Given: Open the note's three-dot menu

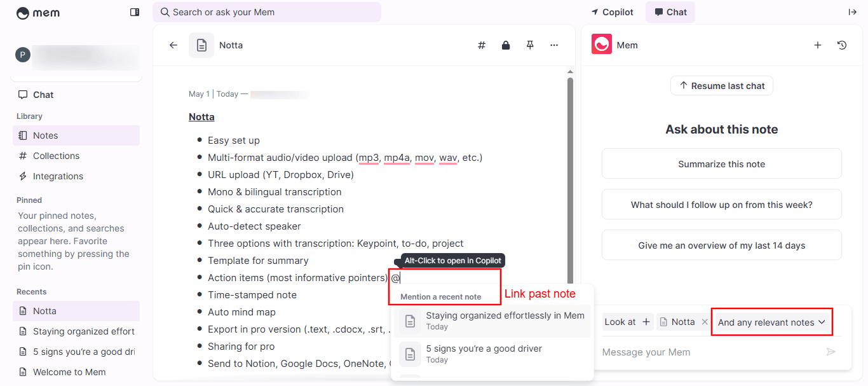Looking at the screenshot, I should coord(554,45).
